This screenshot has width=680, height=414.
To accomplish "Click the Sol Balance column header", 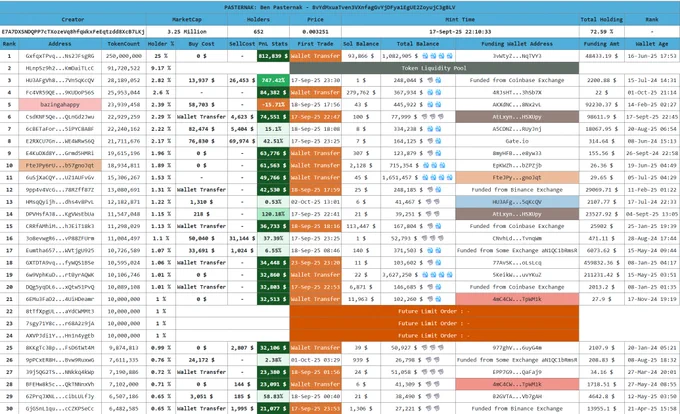I will [x=361, y=44].
